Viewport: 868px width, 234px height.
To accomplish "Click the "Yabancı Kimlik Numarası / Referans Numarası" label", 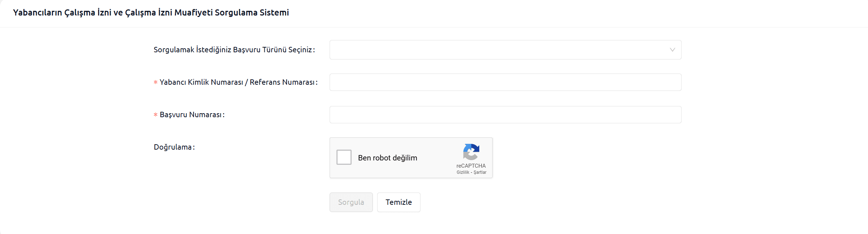I will point(238,82).
